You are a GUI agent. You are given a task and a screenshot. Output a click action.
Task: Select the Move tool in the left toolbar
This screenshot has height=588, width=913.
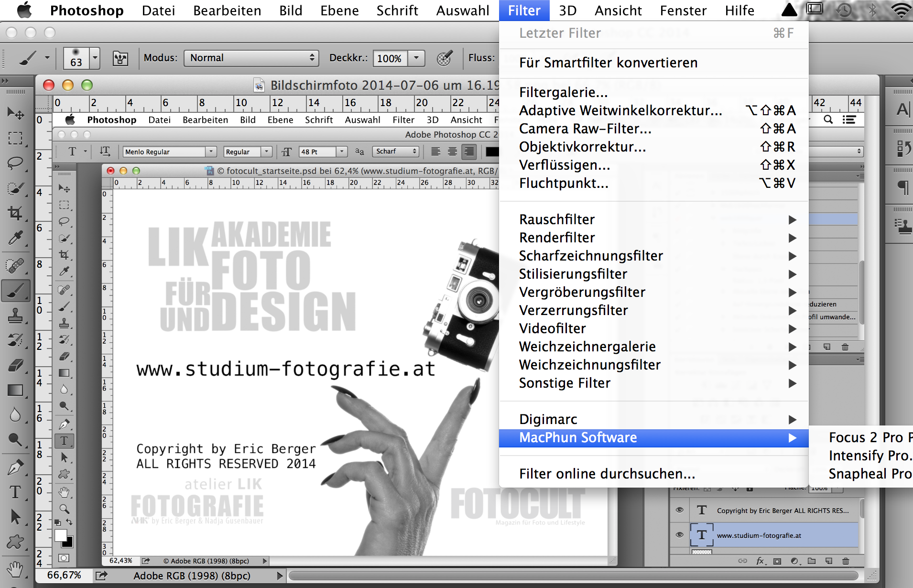click(16, 113)
